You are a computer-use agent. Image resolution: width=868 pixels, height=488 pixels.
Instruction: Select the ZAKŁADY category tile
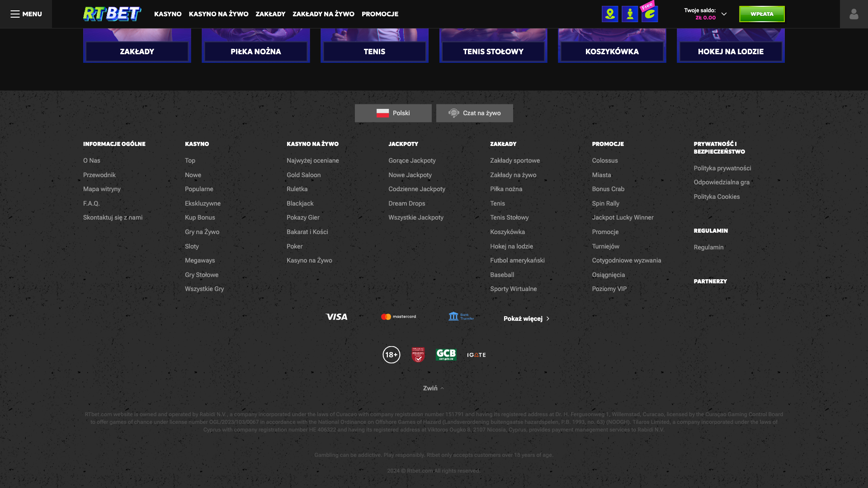point(137,52)
